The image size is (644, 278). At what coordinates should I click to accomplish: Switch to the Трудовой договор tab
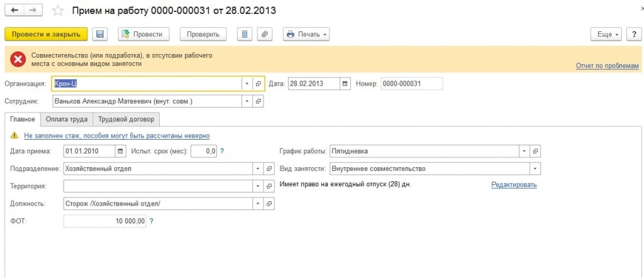coord(126,120)
